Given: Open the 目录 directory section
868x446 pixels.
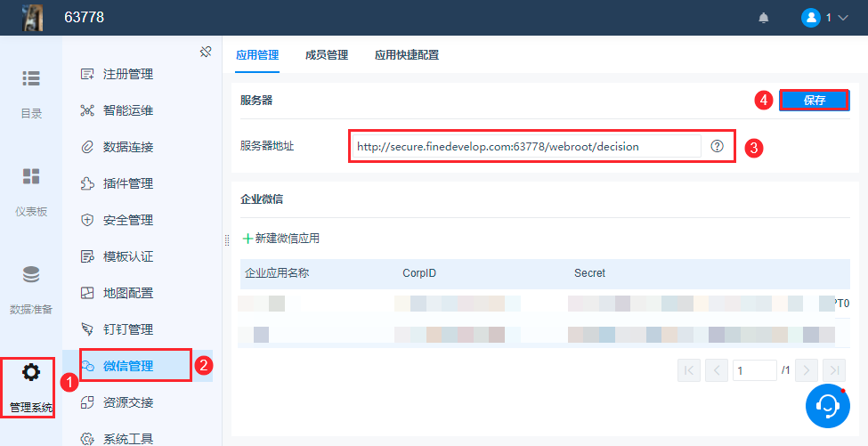Looking at the screenshot, I should point(31,94).
